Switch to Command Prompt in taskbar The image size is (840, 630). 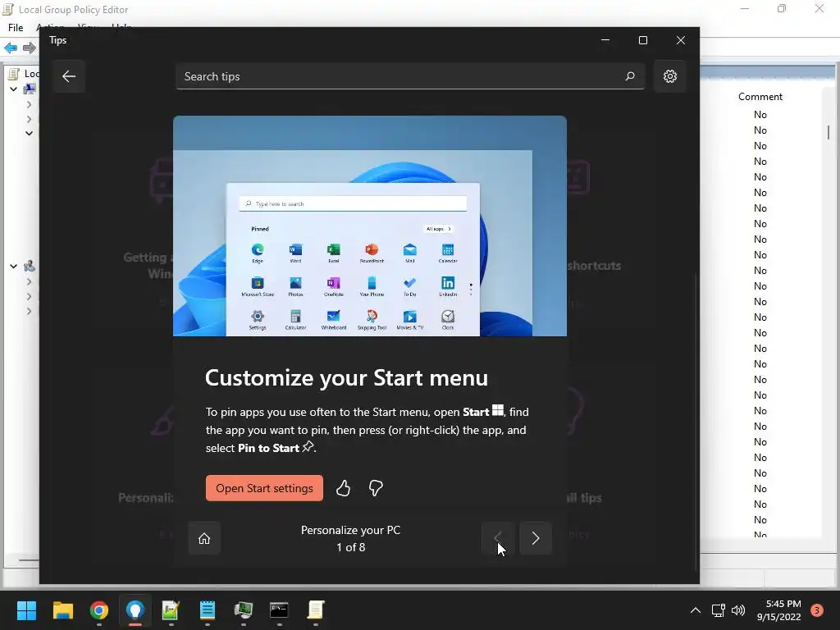[x=279, y=610]
